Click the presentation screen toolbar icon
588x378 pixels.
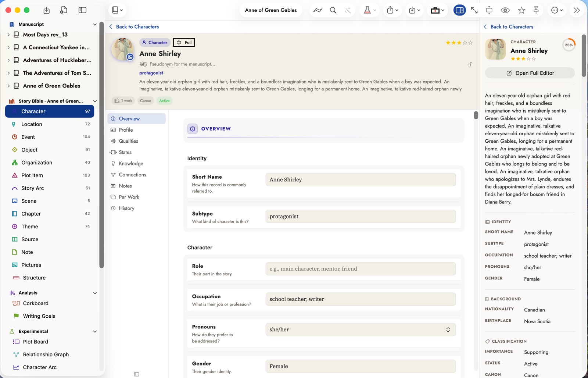click(x=489, y=10)
